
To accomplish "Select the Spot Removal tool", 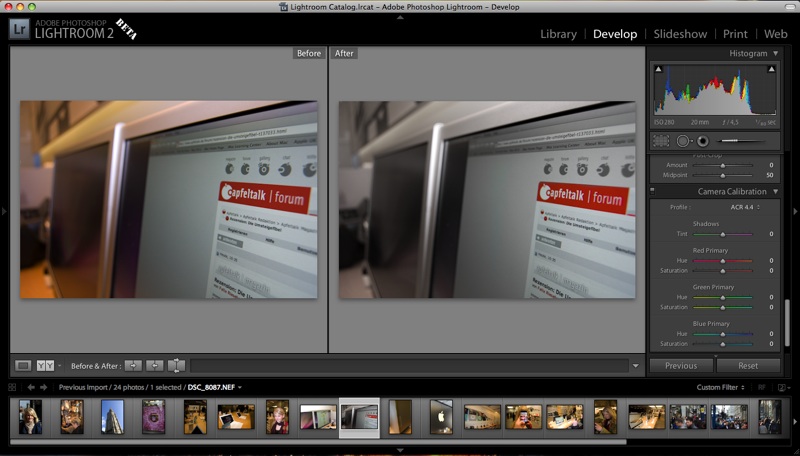I will click(x=682, y=141).
